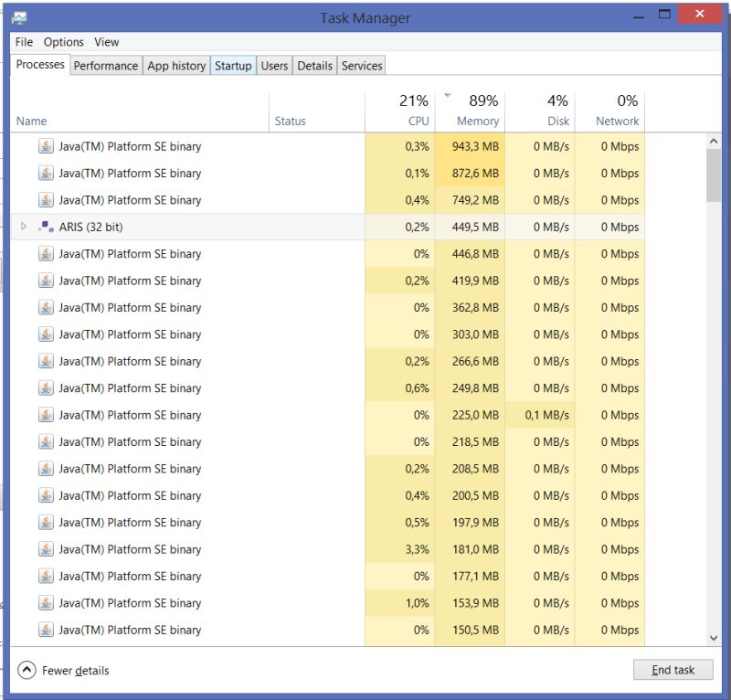
Task: Switch to the Startup tab
Action: coord(233,65)
